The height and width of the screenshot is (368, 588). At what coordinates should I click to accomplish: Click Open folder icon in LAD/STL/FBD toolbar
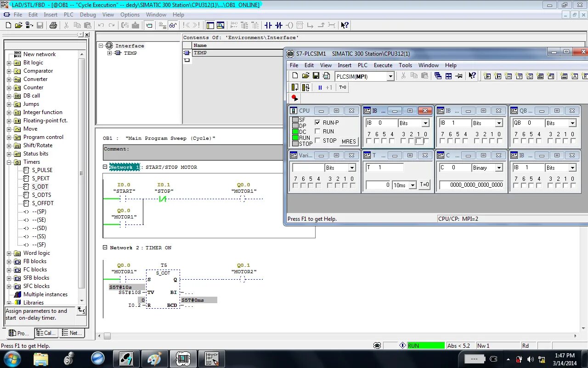point(18,25)
